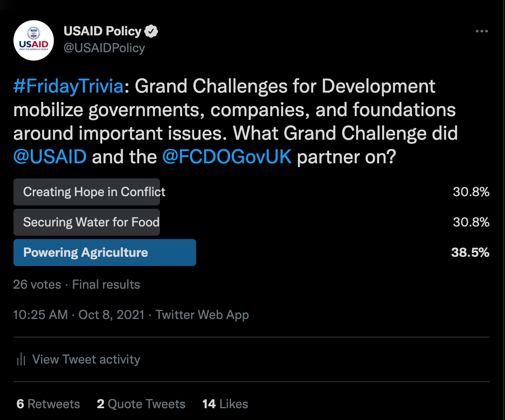
Task: Open the @USAID mention link
Action: pyautogui.click(x=50, y=157)
